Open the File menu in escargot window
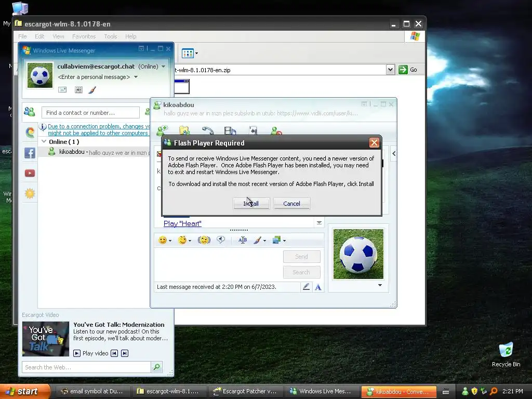 [x=22, y=36]
